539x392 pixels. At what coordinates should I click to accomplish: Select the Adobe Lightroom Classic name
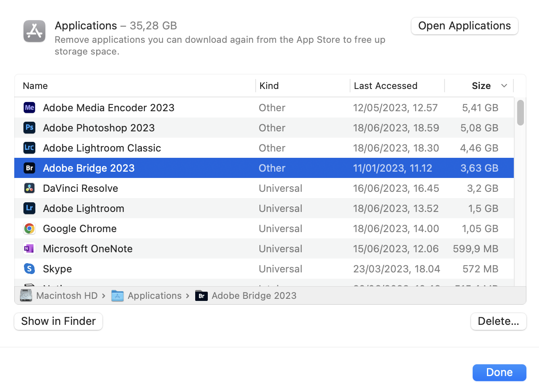pos(102,148)
